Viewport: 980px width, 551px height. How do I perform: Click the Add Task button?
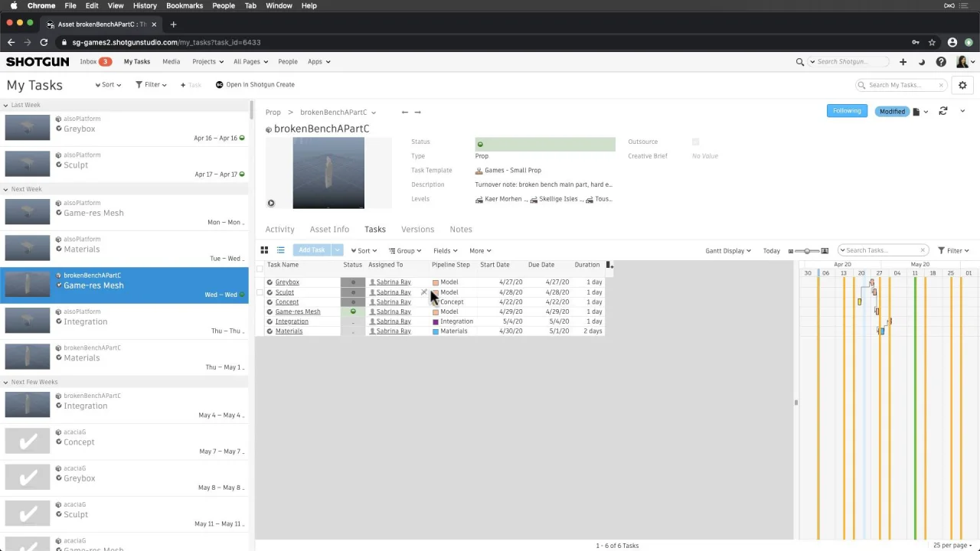click(312, 250)
